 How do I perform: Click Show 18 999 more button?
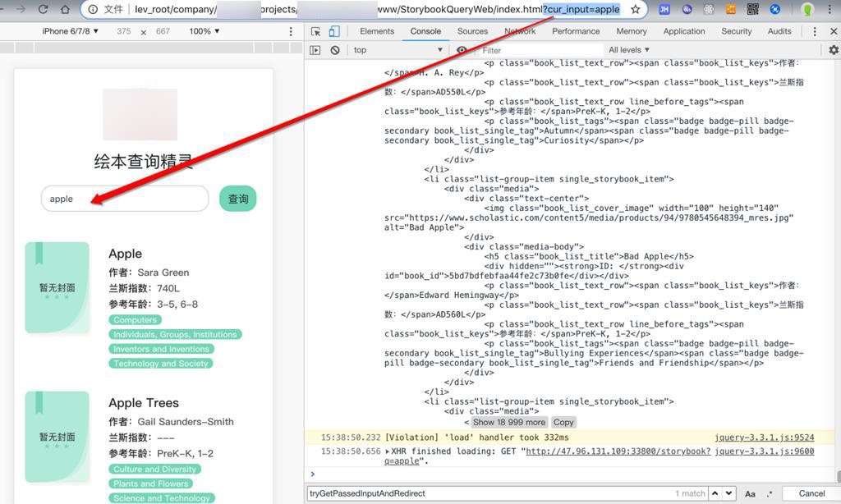509,423
